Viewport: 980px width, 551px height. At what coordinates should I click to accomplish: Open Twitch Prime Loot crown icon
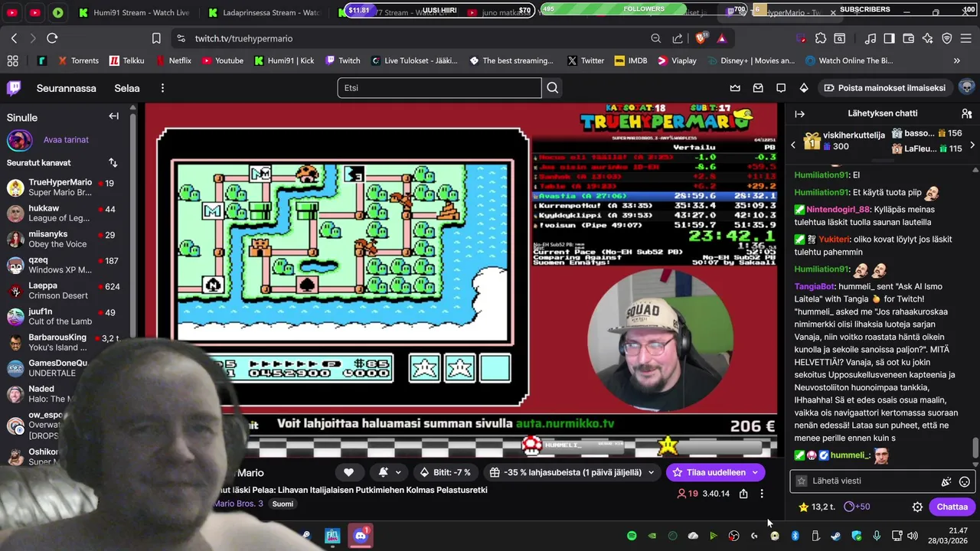coord(735,88)
